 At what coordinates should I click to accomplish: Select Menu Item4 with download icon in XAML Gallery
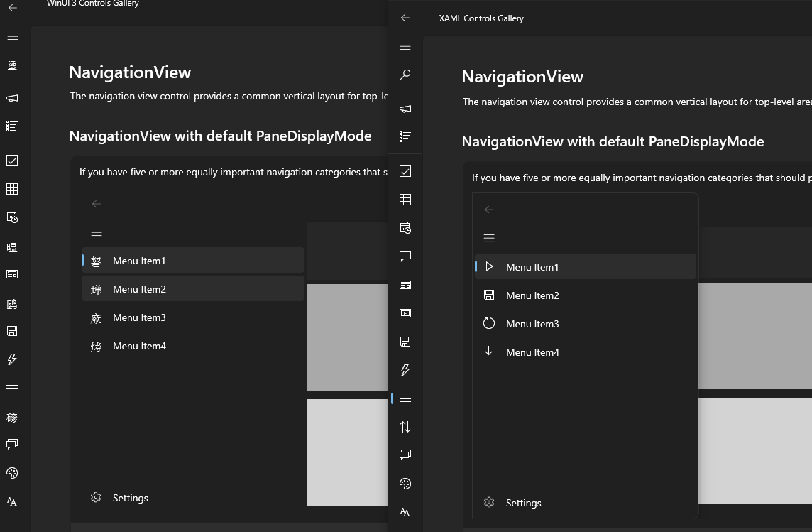point(585,352)
